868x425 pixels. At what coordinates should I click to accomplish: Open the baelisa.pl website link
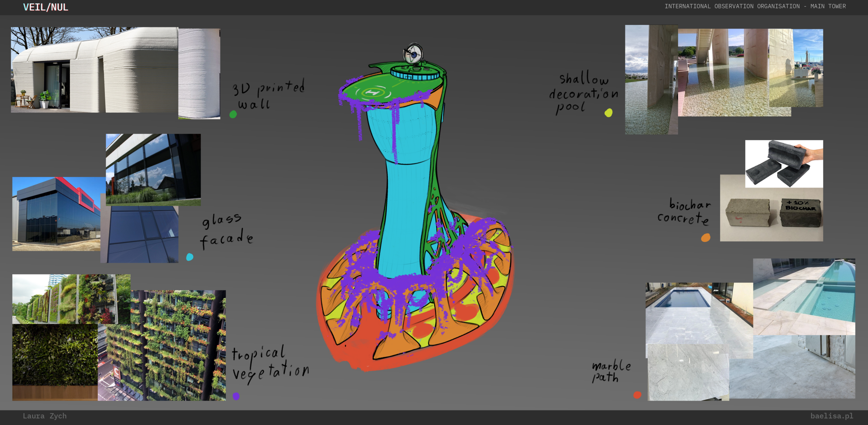coord(831,416)
